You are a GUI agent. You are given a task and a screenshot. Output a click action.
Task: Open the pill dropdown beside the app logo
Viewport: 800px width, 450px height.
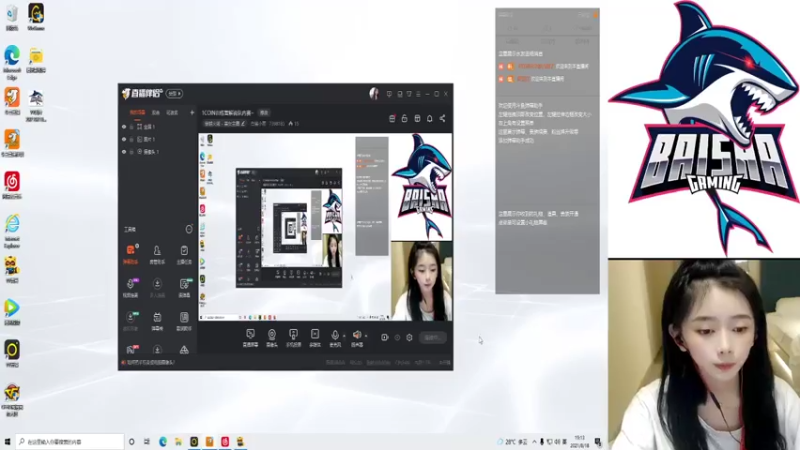pos(174,93)
